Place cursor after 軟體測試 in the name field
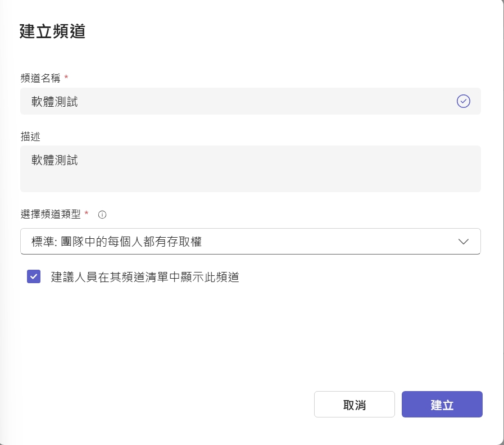The height and width of the screenshot is (445, 504). tap(79, 102)
